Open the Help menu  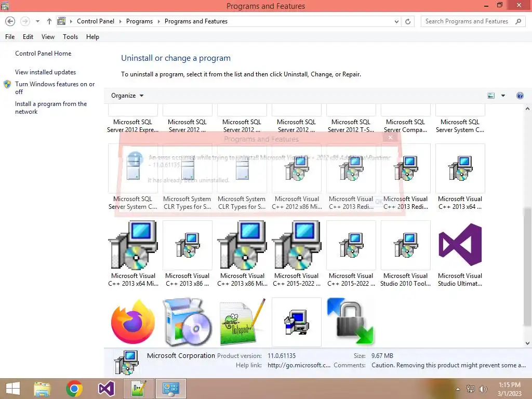(92, 37)
